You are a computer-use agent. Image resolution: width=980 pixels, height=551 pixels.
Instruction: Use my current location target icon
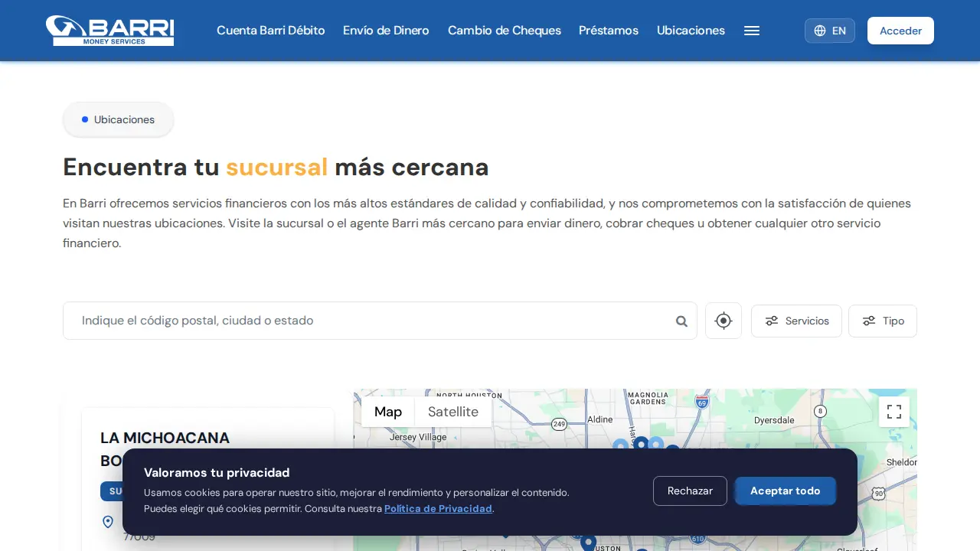[x=724, y=321]
